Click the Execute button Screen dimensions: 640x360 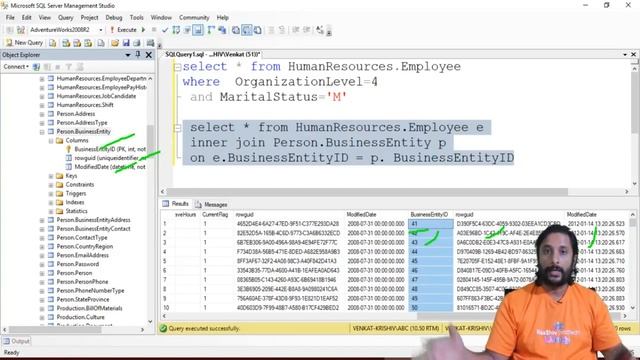(123, 30)
